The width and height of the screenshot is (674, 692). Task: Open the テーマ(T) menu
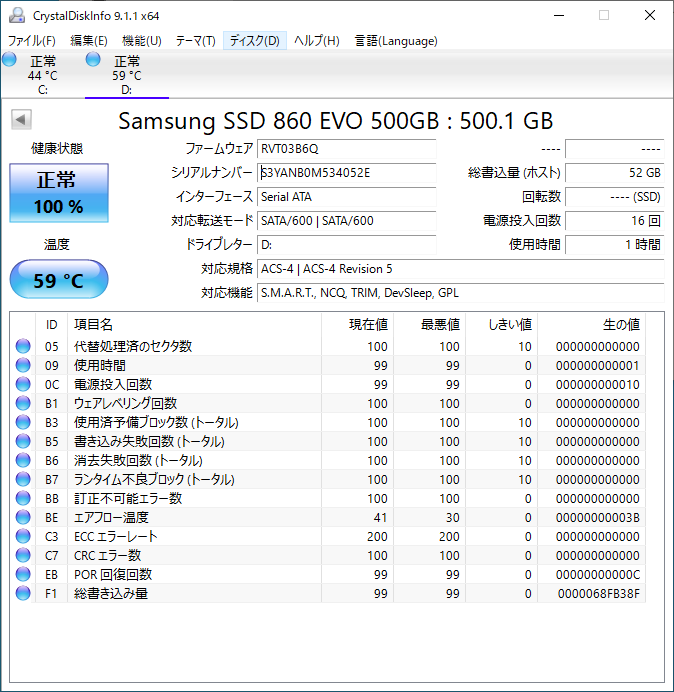click(x=196, y=41)
